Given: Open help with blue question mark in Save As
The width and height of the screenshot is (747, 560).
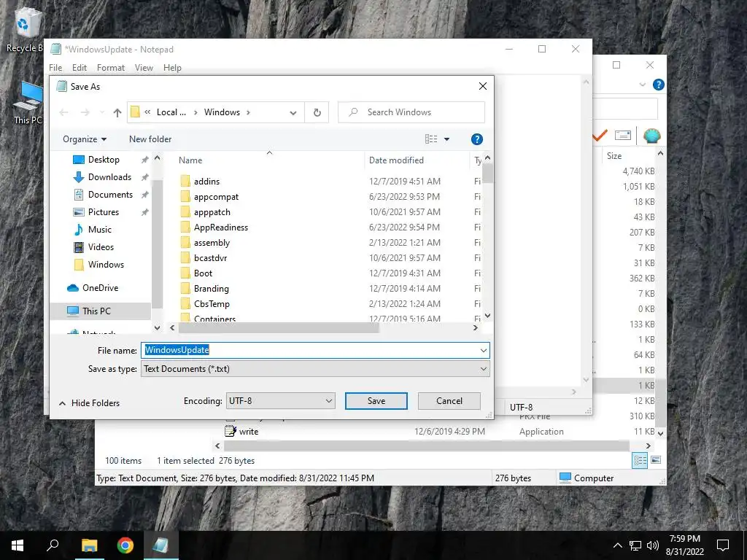Looking at the screenshot, I should tap(476, 139).
